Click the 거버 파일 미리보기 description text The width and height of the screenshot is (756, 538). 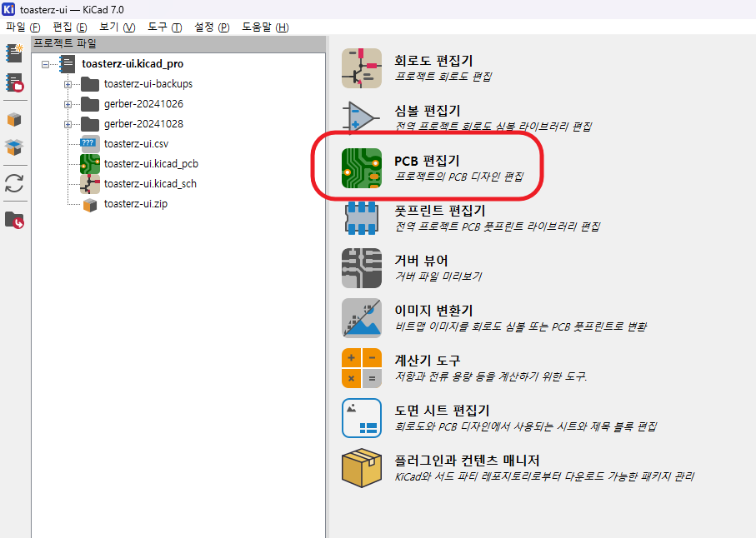tap(438, 276)
